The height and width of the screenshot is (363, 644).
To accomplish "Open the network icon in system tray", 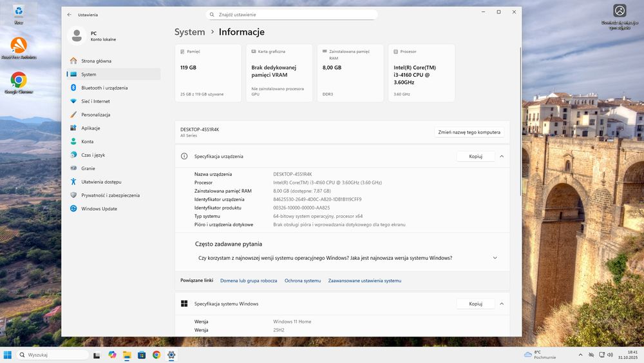I will pyautogui.click(x=601, y=355).
